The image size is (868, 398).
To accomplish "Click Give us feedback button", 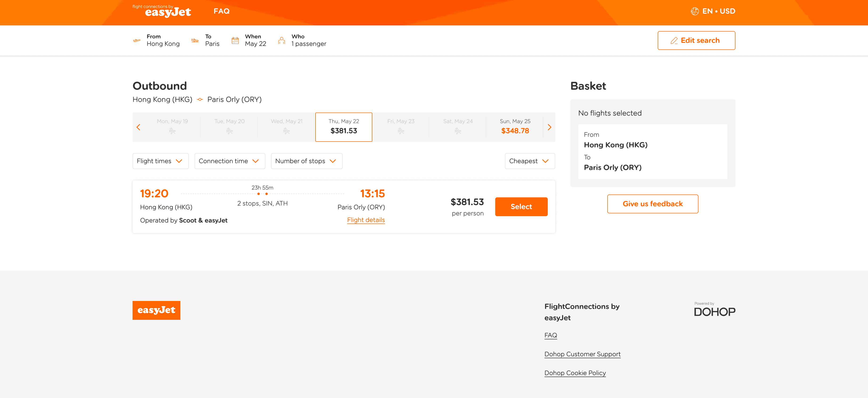I will pyautogui.click(x=652, y=204).
